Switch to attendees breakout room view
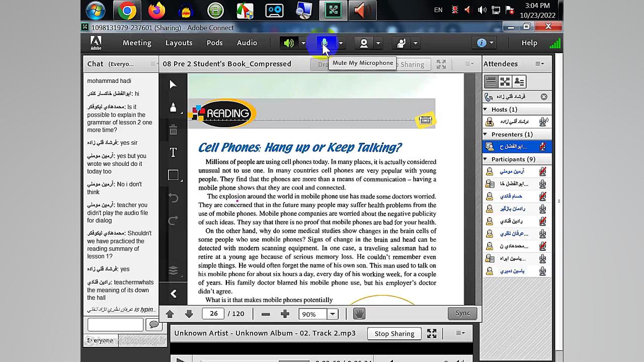644x362 pixels. pyautogui.click(x=505, y=81)
